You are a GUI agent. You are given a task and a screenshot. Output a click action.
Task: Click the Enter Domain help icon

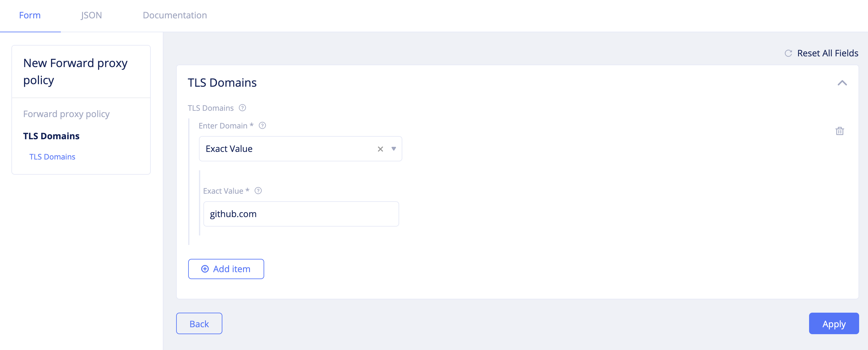point(263,126)
